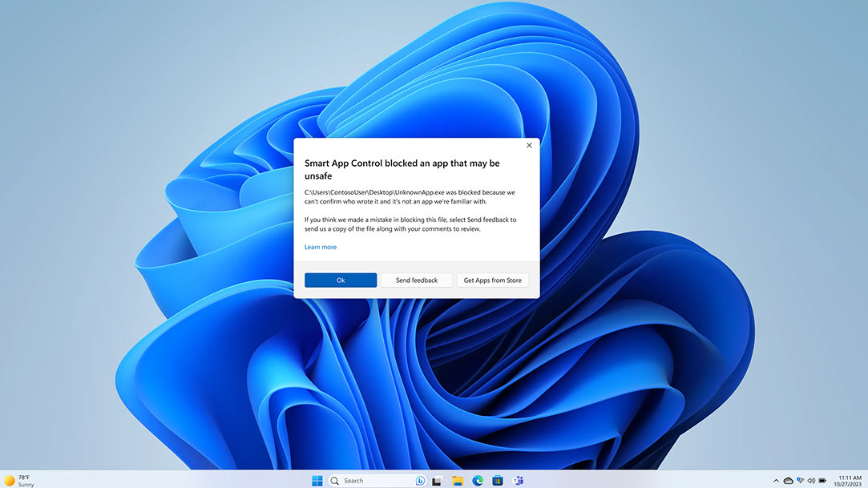Open Microsoft Teams chat
Image resolution: width=868 pixels, height=488 pixels.
pos(519,480)
